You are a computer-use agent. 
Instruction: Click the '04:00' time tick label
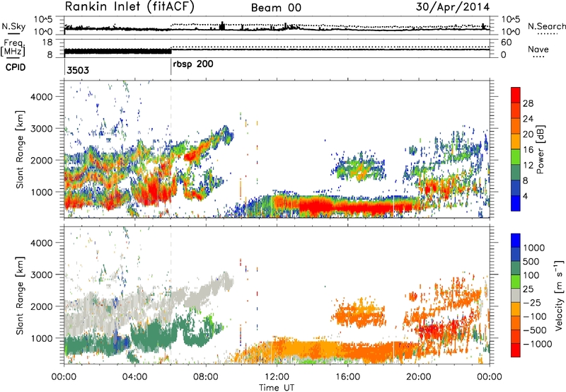pyautogui.click(x=134, y=377)
